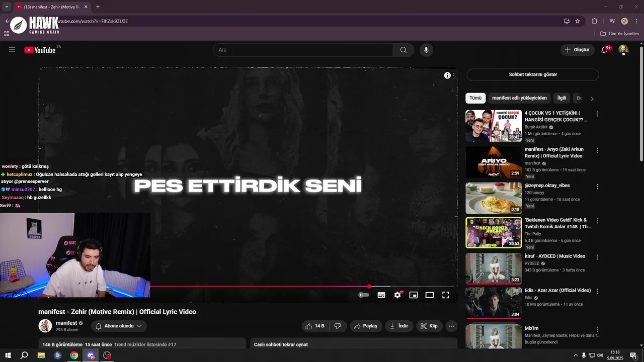The image size is (644, 362).
Task: Download the video via İndir
Action: (399, 326)
